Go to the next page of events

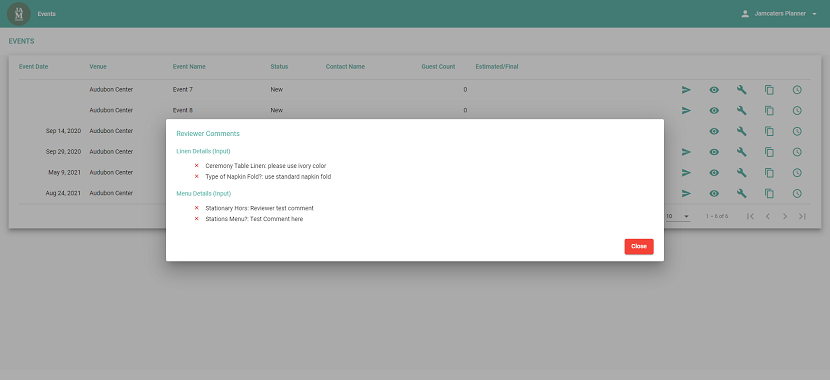click(785, 216)
